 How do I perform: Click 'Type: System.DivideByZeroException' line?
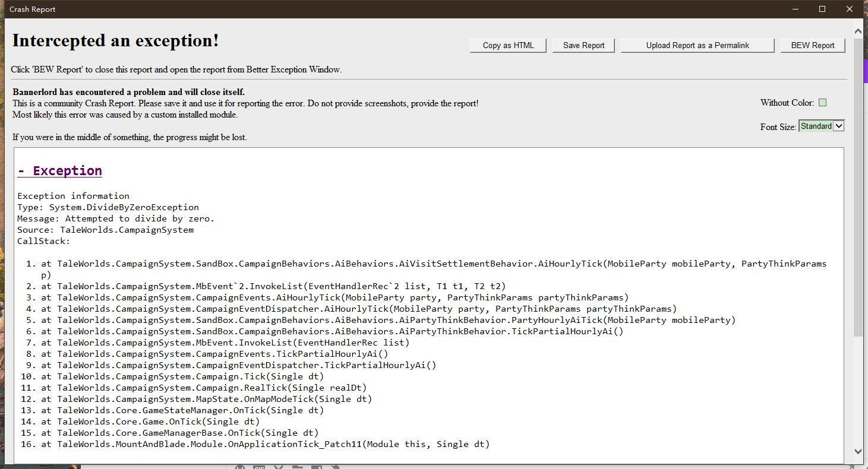click(108, 207)
